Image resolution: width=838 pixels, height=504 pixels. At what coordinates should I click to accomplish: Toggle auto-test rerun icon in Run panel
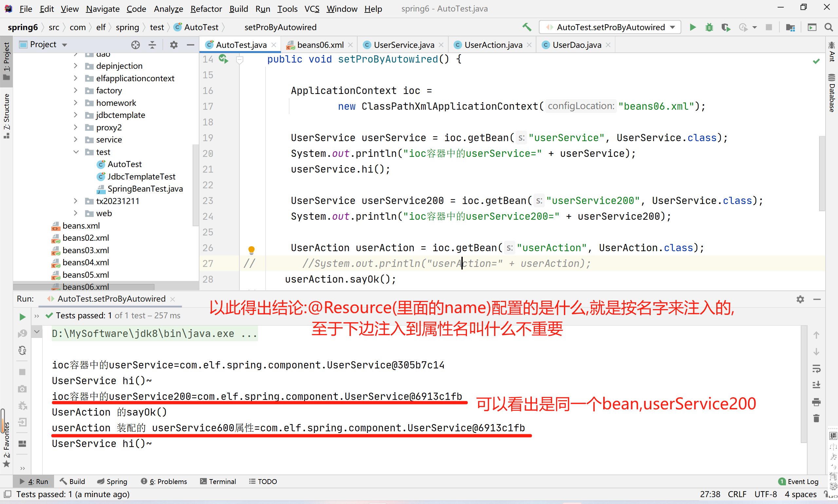point(22,350)
